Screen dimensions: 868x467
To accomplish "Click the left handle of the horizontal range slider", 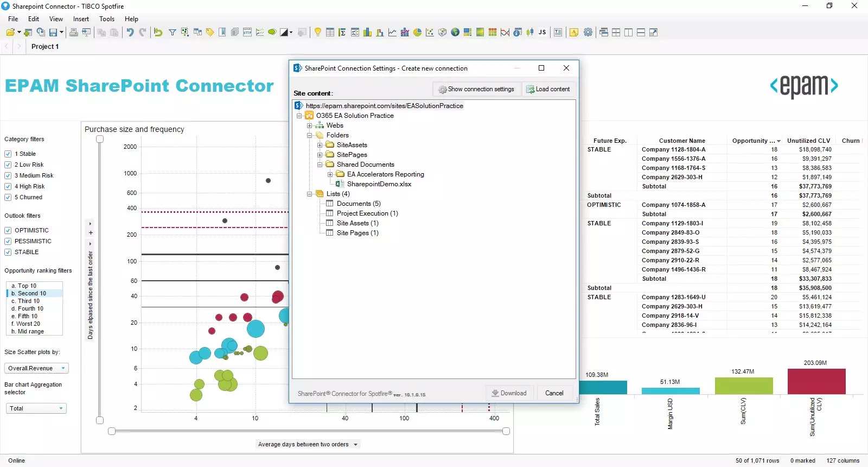I will coord(112,431).
